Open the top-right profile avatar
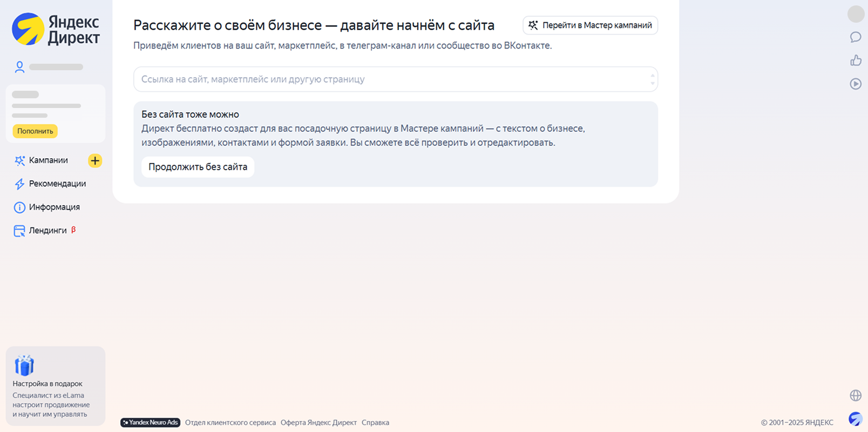 click(856, 14)
